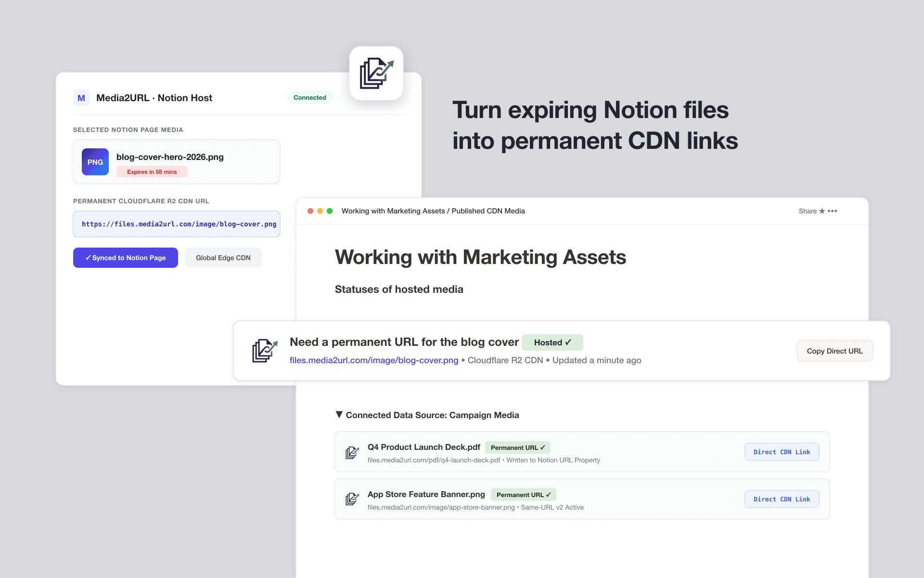This screenshot has width=924, height=578.
Task: Click the purple M icon in Media2URL header
Action: coord(81,98)
